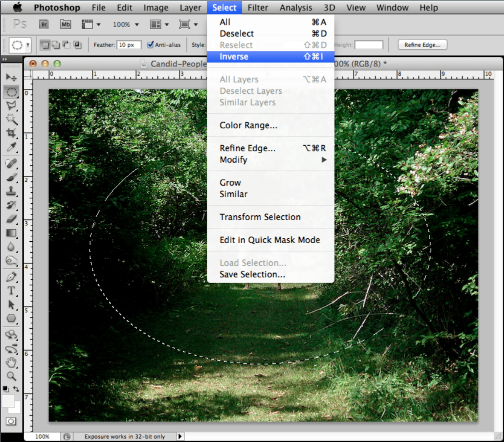Launch Adobe Bridge with Br icon
Screen dimensions: 504x442
[44, 24]
